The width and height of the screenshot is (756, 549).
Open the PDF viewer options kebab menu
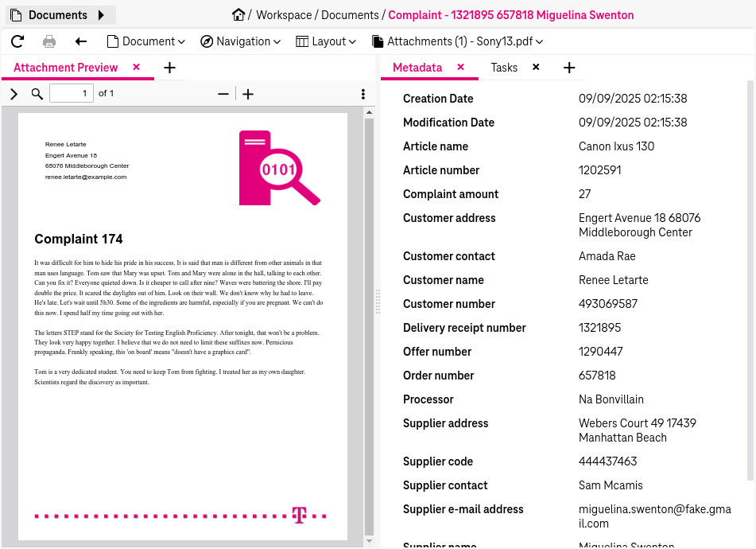point(363,93)
